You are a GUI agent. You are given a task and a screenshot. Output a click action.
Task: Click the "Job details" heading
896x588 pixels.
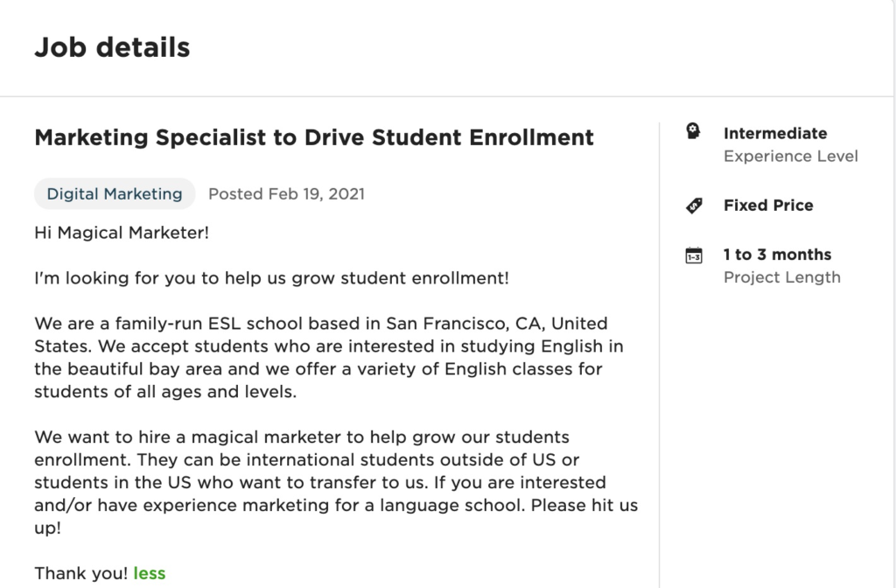click(112, 47)
